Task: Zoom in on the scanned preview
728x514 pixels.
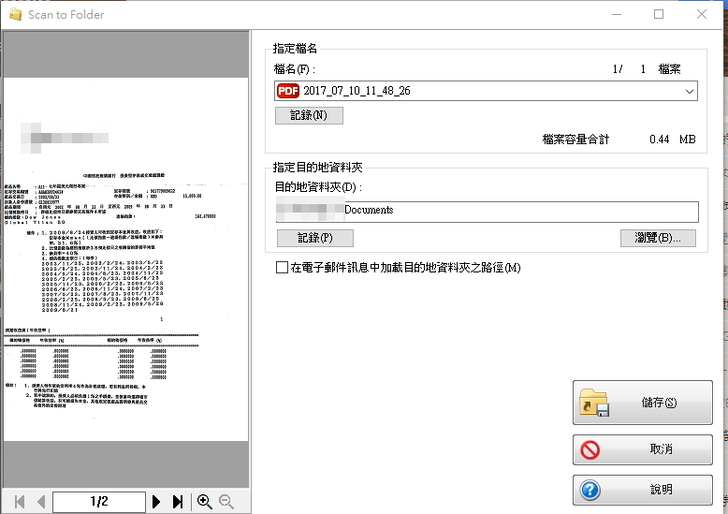Action: (x=205, y=501)
